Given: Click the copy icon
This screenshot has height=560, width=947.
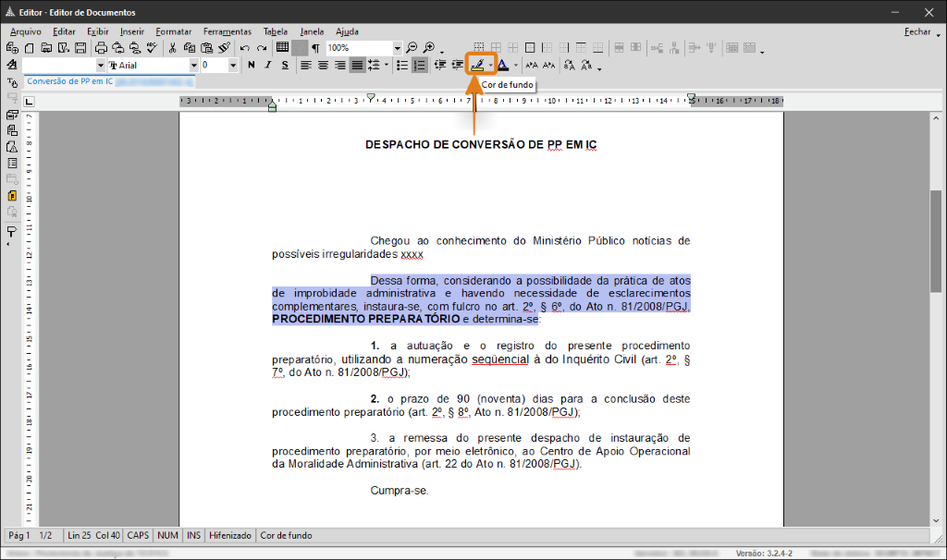Looking at the screenshot, I should point(190,48).
